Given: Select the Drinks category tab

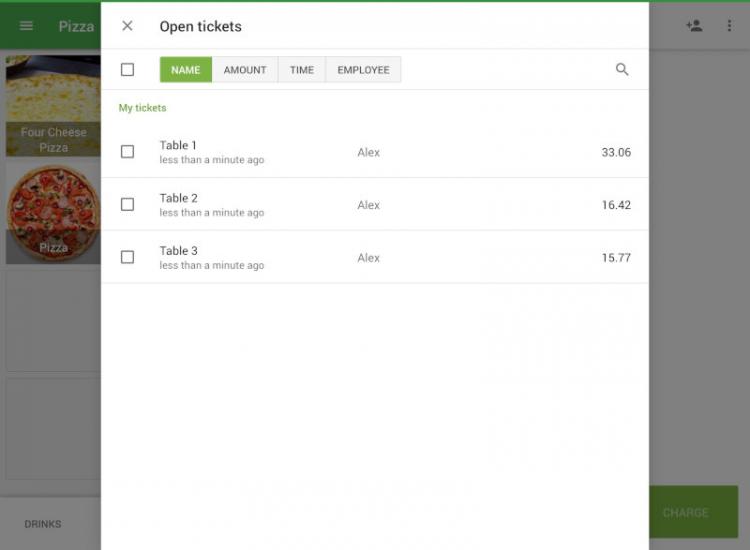Looking at the screenshot, I should pos(43,524).
